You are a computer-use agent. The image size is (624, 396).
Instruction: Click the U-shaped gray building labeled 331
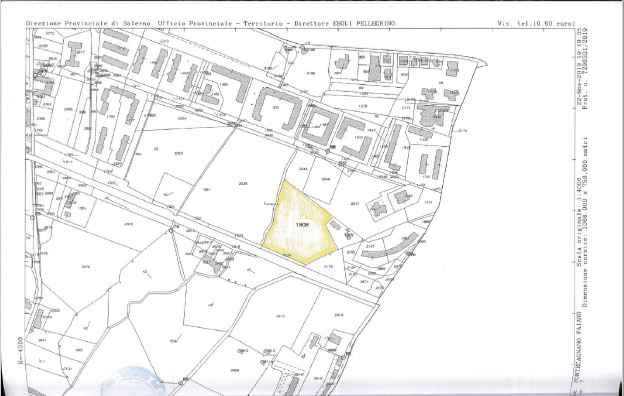pyautogui.click(x=277, y=108)
